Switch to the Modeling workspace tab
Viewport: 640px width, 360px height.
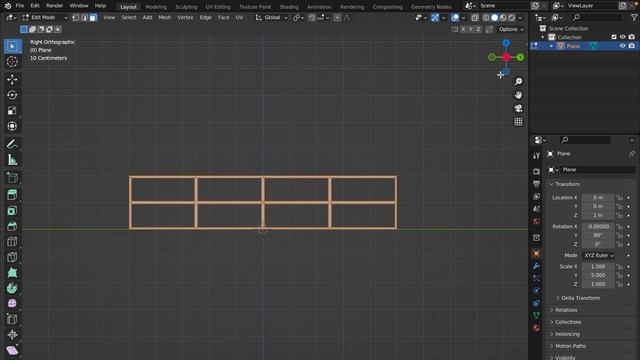coord(156,7)
